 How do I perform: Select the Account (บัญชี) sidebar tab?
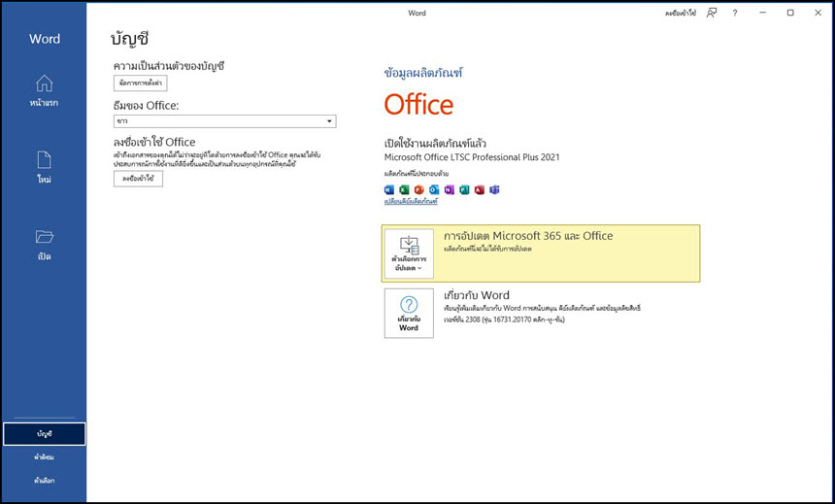coord(45,434)
